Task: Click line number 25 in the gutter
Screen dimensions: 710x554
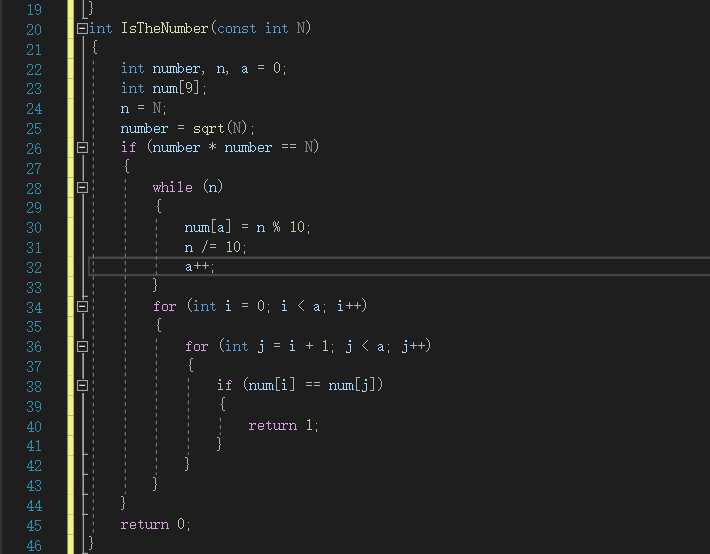Action: coord(34,129)
